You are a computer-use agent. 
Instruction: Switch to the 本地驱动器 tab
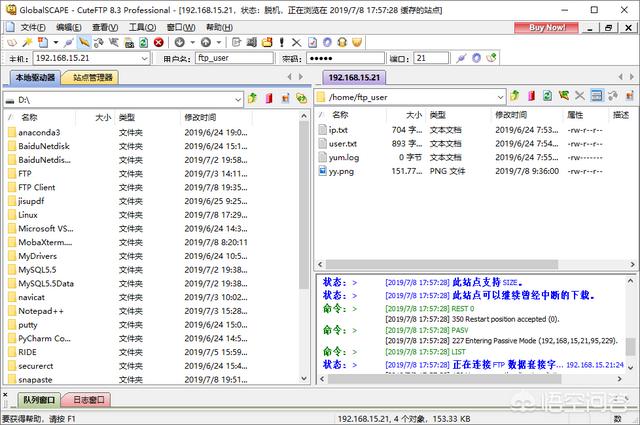(35, 77)
